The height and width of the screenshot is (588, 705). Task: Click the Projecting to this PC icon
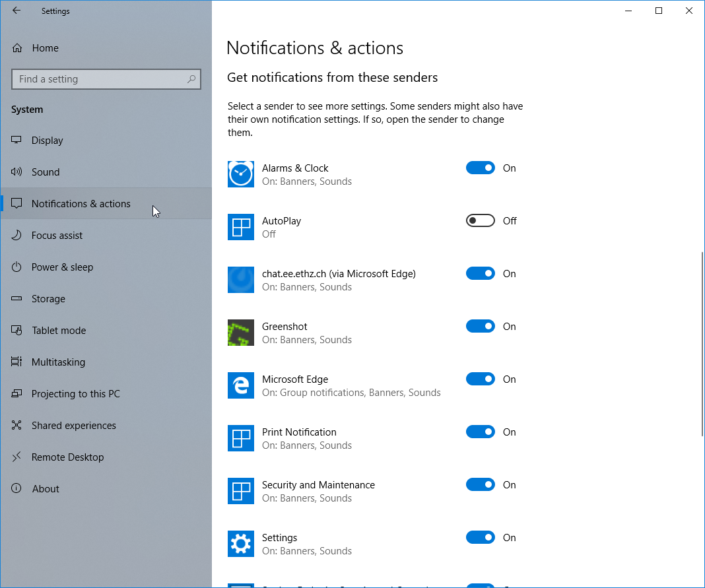click(x=17, y=393)
